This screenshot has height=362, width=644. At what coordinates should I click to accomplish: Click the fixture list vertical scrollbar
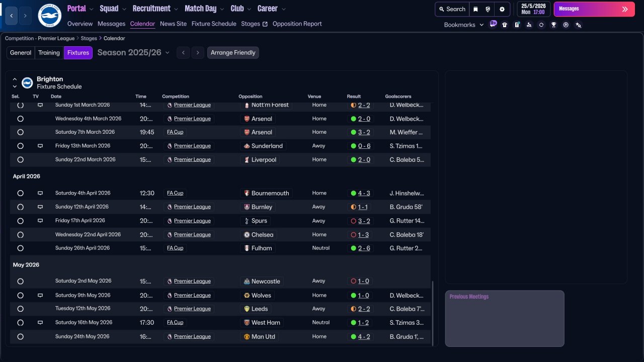coord(432,313)
